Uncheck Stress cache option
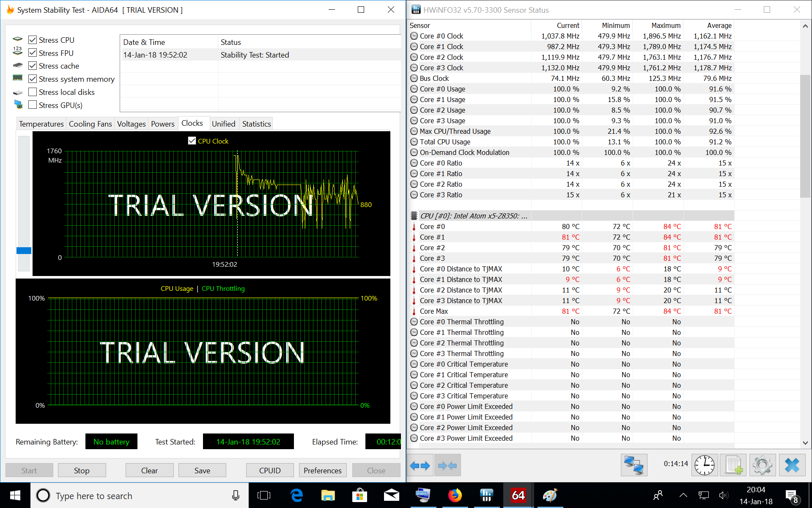Viewport: 812px width, 508px height. 33,66
